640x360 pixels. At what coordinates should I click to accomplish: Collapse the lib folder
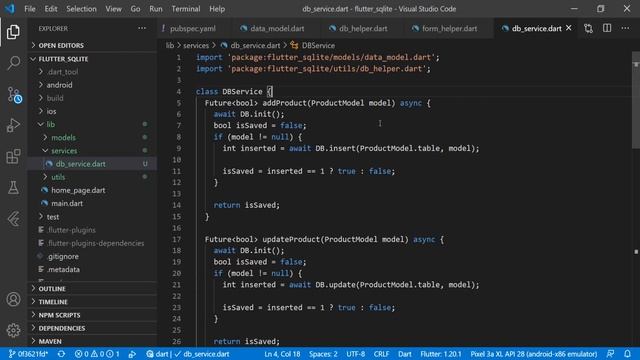point(50,124)
